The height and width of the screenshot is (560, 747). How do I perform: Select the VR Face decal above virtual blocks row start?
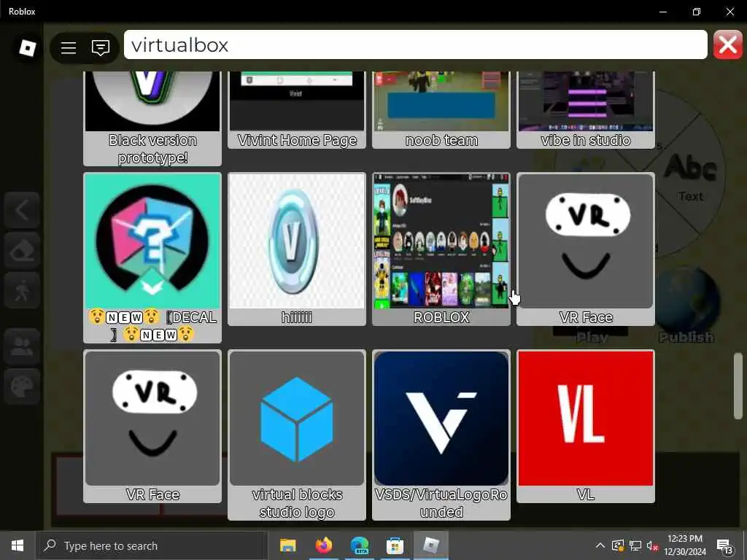tap(152, 426)
